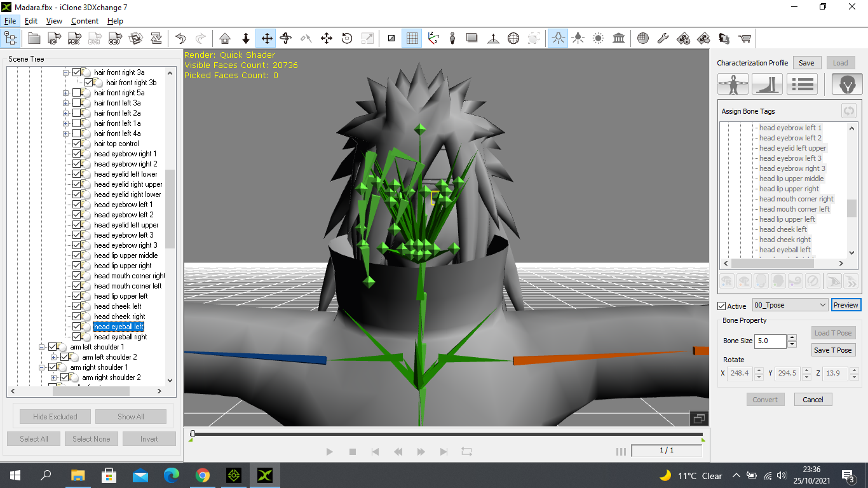Image resolution: width=868 pixels, height=488 pixels.
Task: Uncheck arm left shoulder 1 checkbox
Action: click(53, 347)
